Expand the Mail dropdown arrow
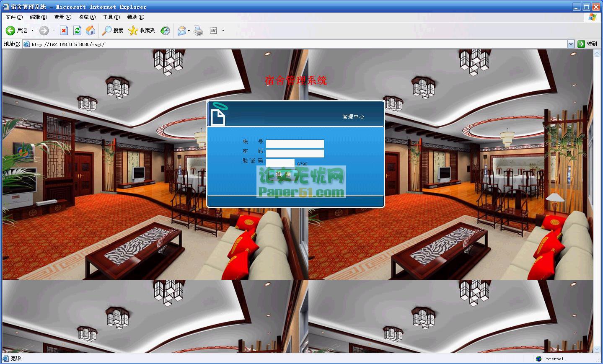603x364 pixels. click(189, 31)
